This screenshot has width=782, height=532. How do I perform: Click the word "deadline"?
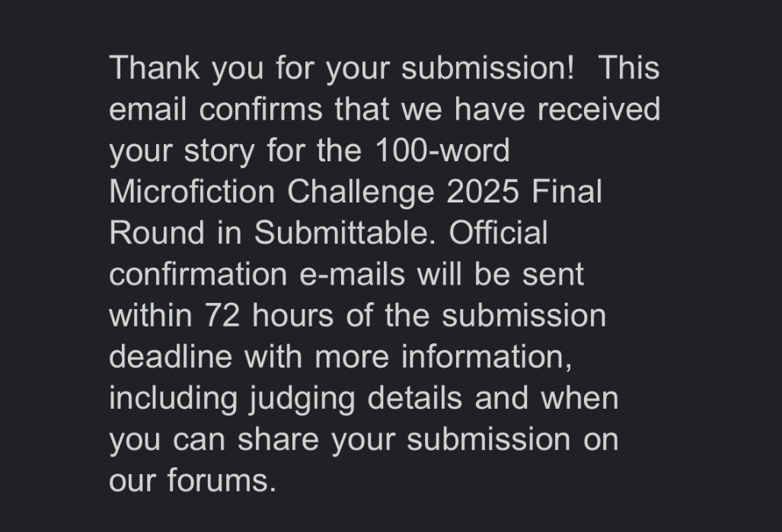pos(171,356)
